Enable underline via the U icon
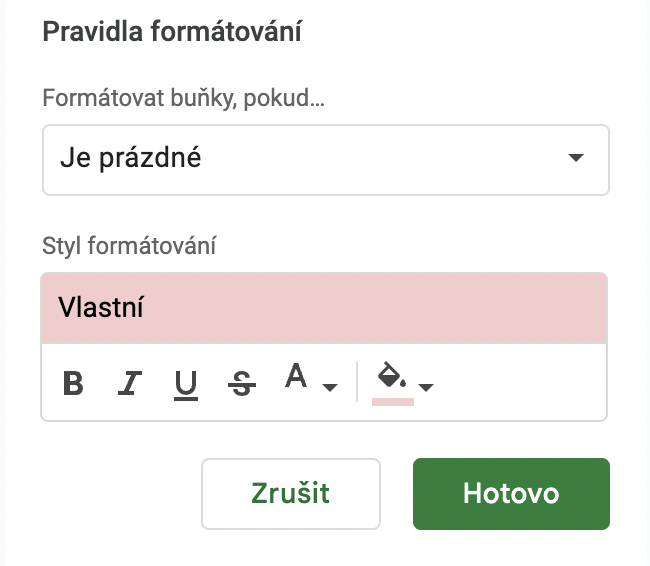The width and height of the screenshot is (650, 566). (186, 384)
